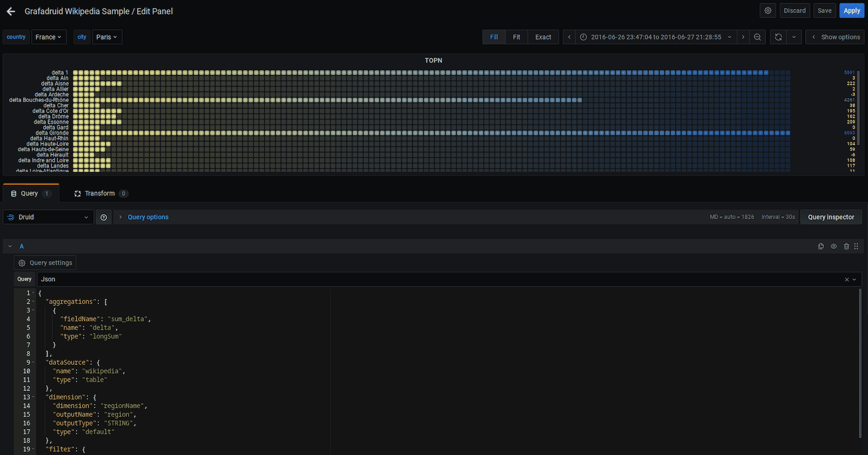Click the code editor vertical scrollbar
Image resolution: width=868 pixels, height=455 pixels.
coord(860,363)
